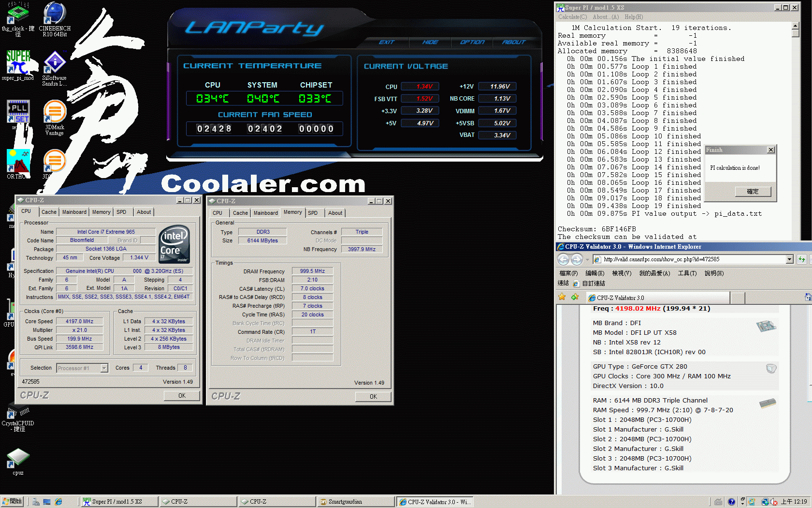Screen dimensions: 812x508
Task: Switch to About tab in left CPU-Z
Action: (x=144, y=212)
